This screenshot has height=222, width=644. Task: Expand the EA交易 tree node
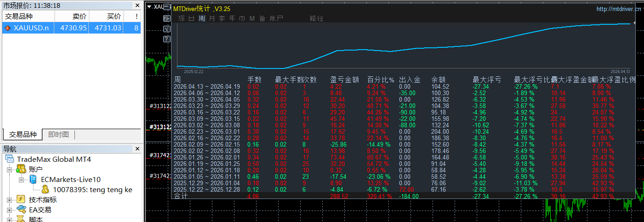pos(10,210)
